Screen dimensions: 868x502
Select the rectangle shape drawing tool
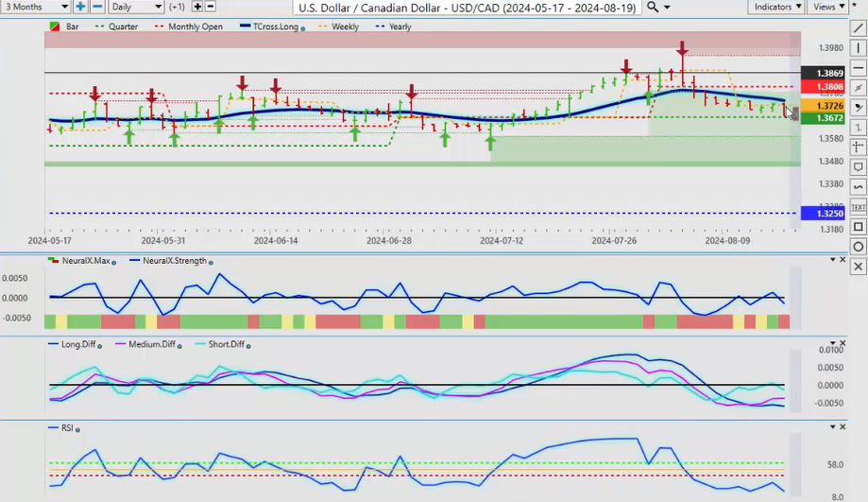858,227
